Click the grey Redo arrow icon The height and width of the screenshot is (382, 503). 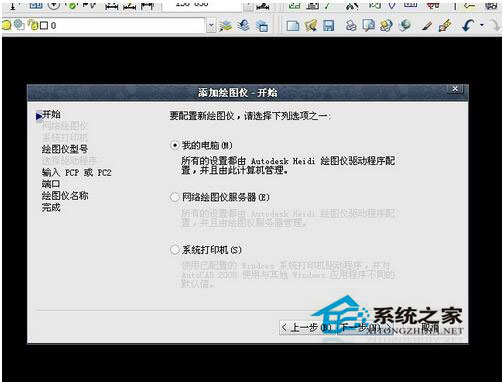click(x=494, y=26)
